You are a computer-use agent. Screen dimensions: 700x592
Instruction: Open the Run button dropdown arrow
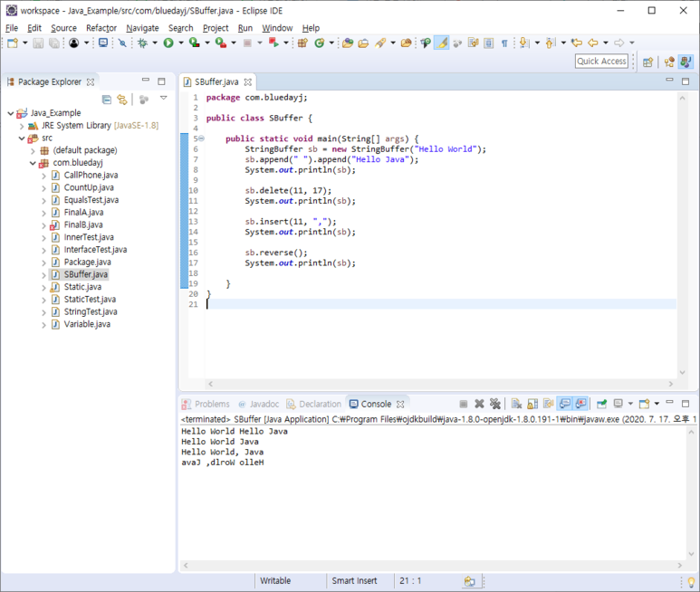181,43
